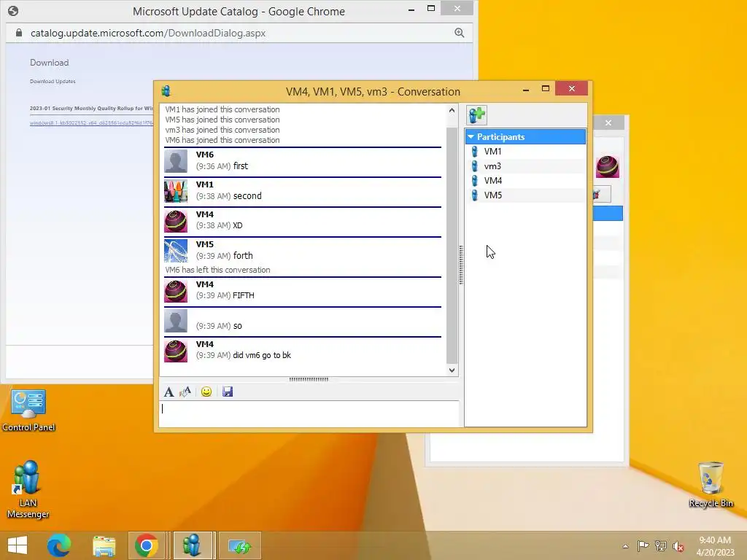Click the Chrome address bar URL

(148, 33)
